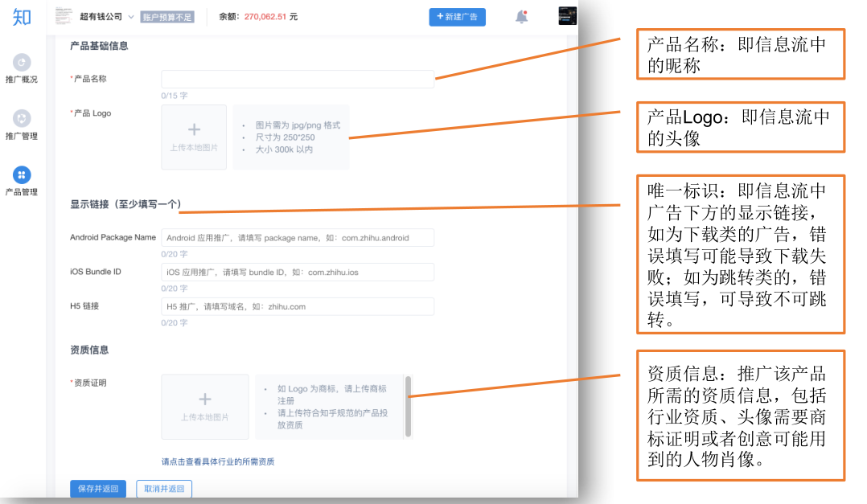Click 保存并返回 button
Screen dimensions: 867x504
click(x=98, y=489)
